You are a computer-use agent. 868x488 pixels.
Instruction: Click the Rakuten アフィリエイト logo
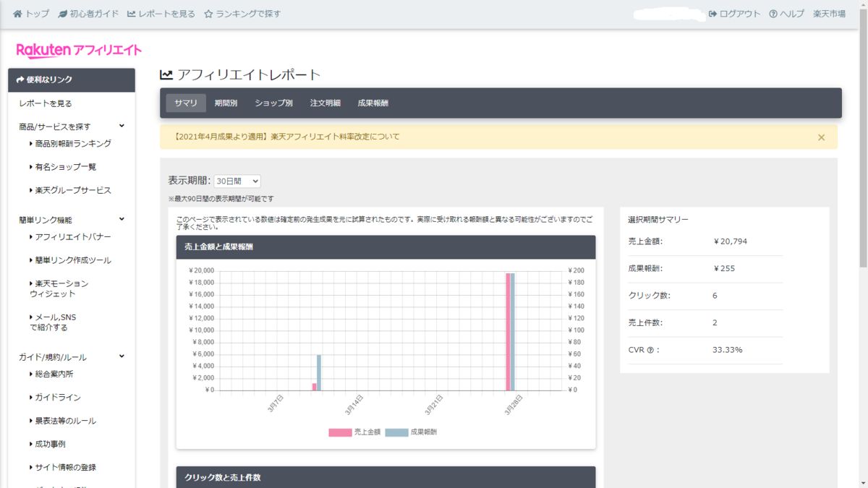pos(79,50)
